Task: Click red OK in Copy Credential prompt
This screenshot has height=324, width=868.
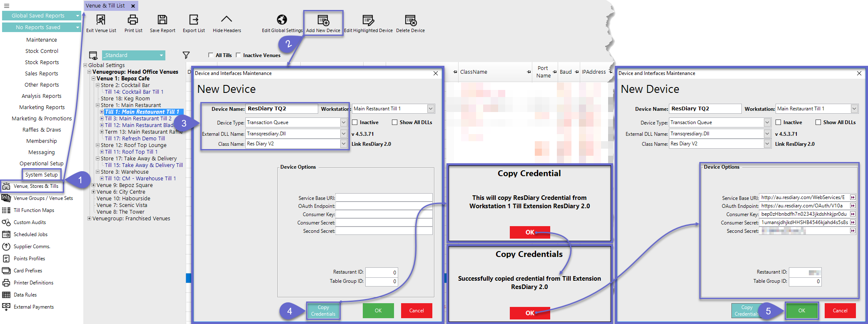Action: click(530, 232)
